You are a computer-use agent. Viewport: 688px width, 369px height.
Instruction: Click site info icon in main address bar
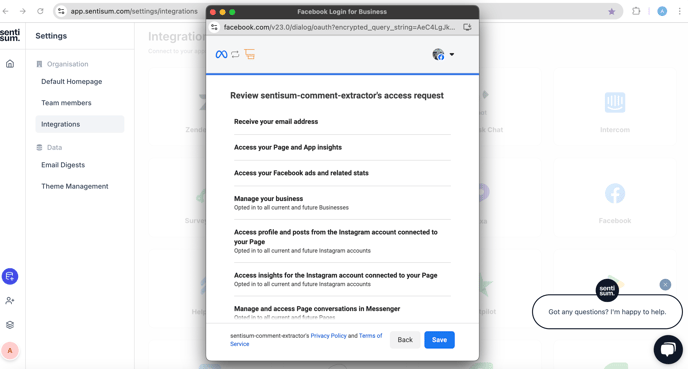pyautogui.click(x=61, y=11)
